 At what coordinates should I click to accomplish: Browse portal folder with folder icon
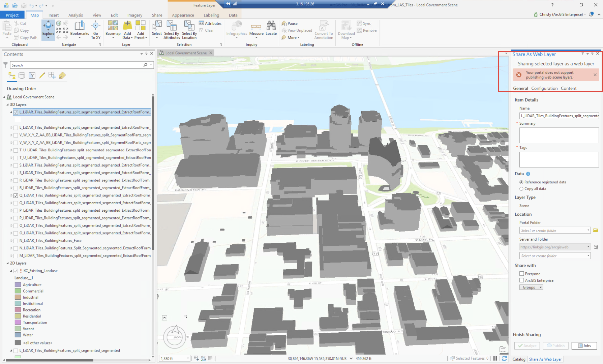[x=596, y=231]
